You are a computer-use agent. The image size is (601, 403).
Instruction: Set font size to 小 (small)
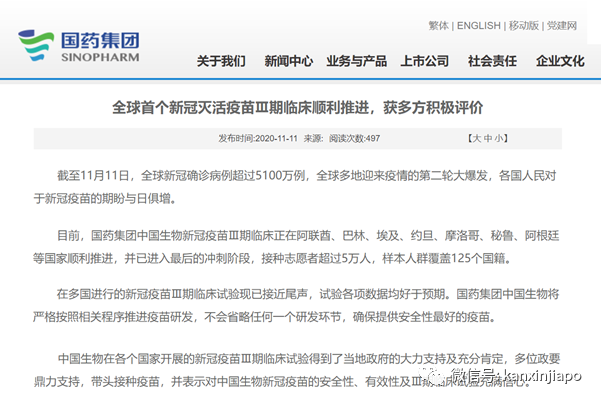point(499,138)
